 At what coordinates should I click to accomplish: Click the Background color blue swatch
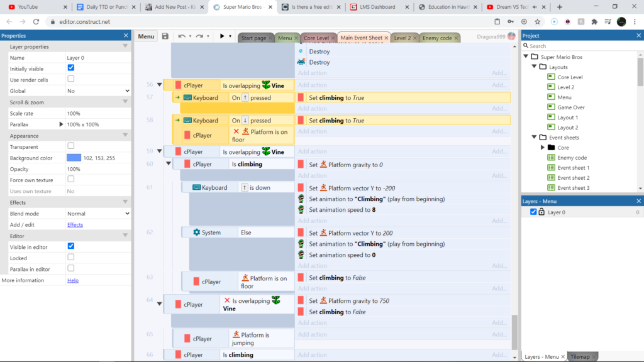74,158
